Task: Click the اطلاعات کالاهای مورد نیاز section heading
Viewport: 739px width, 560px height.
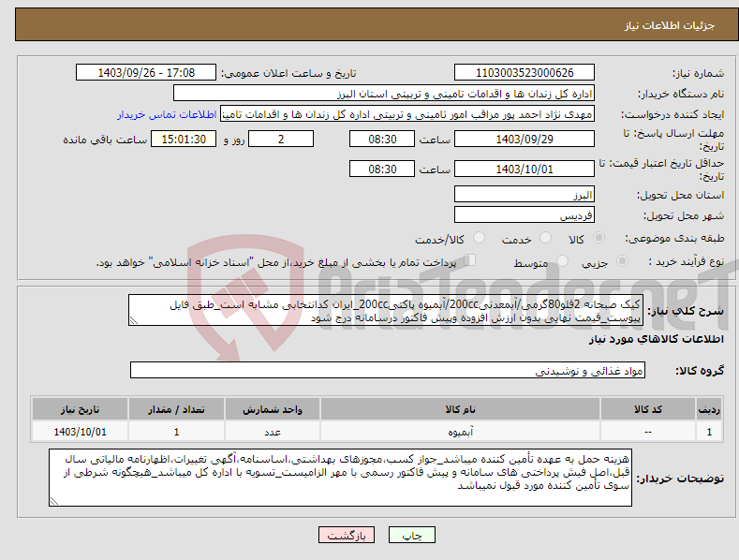Action: [656, 339]
